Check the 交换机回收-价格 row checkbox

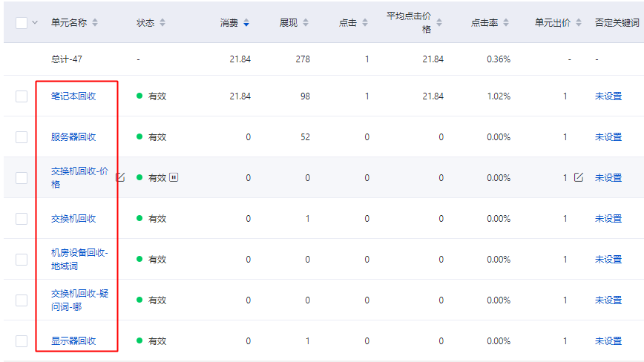click(22, 178)
